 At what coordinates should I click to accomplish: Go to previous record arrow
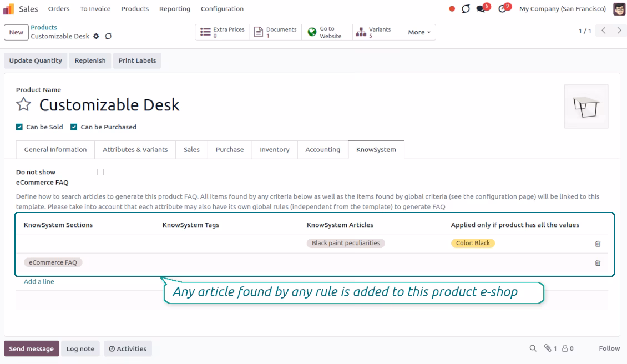coord(604,31)
